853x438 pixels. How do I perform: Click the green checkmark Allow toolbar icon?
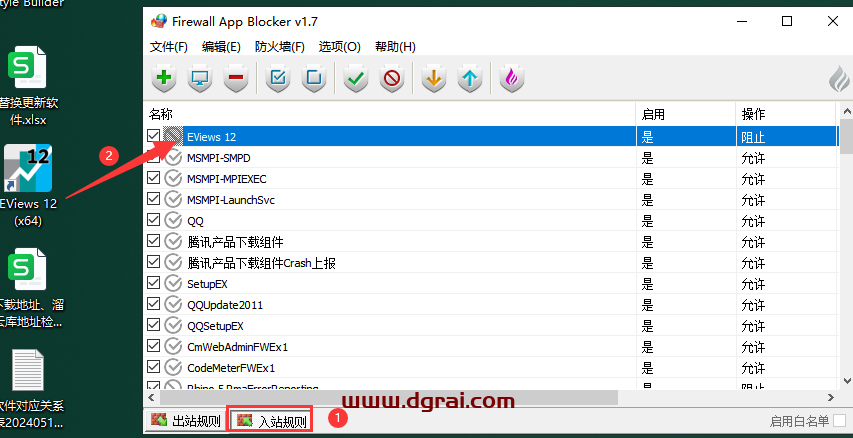click(356, 79)
